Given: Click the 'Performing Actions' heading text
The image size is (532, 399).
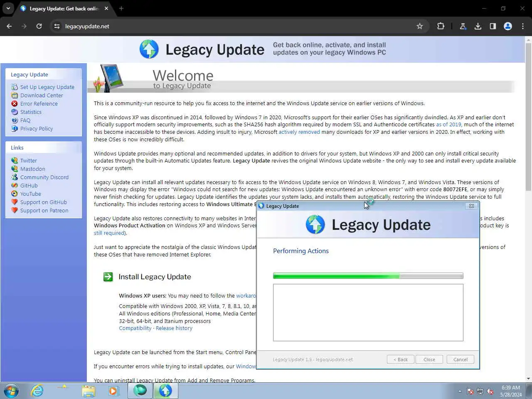Looking at the screenshot, I should [x=301, y=251].
